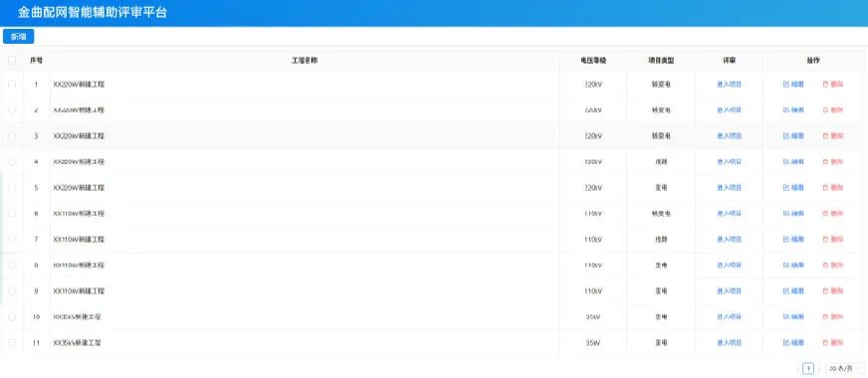Open 进入项目 link for row 8
This screenshot has width=868, height=378.
729,266
